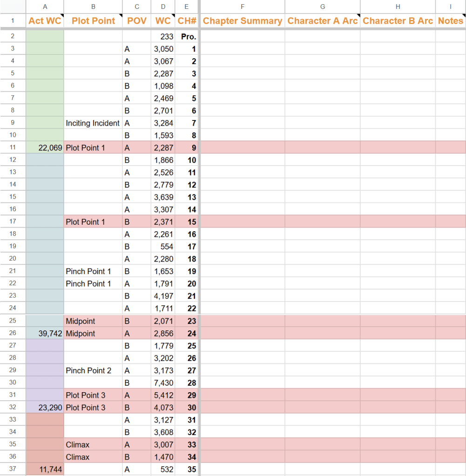The image size is (466, 476).
Task: Select the column F header
Action: (242, 7)
